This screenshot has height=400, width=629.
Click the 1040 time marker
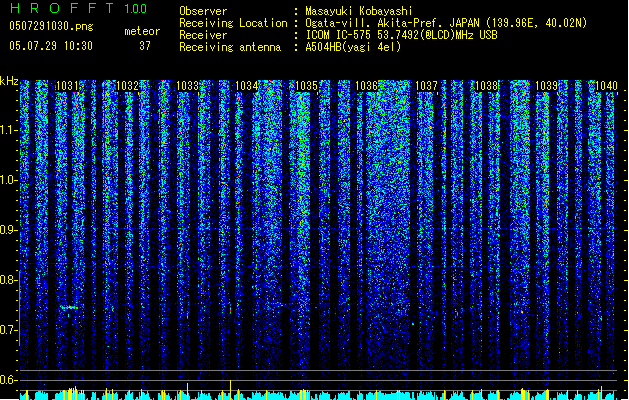click(x=606, y=86)
